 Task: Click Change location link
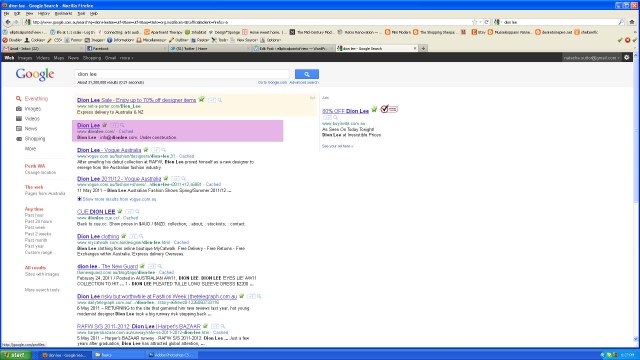(40, 172)
